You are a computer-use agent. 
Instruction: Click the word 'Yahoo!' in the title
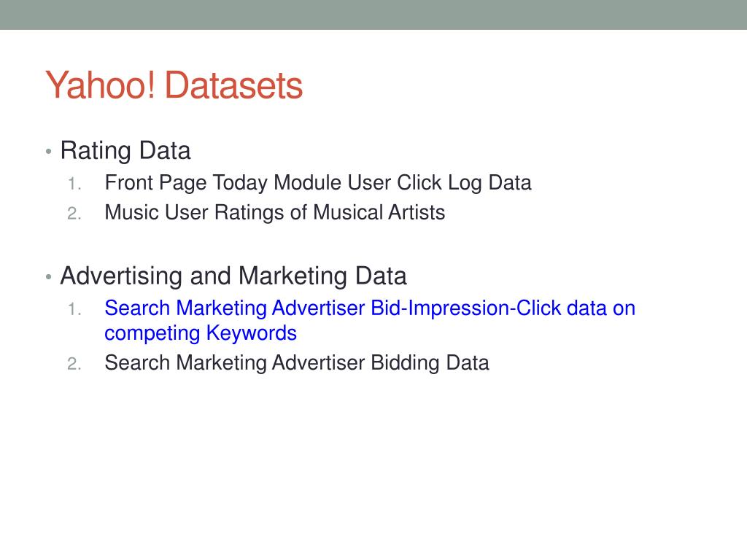click(101, 85)
